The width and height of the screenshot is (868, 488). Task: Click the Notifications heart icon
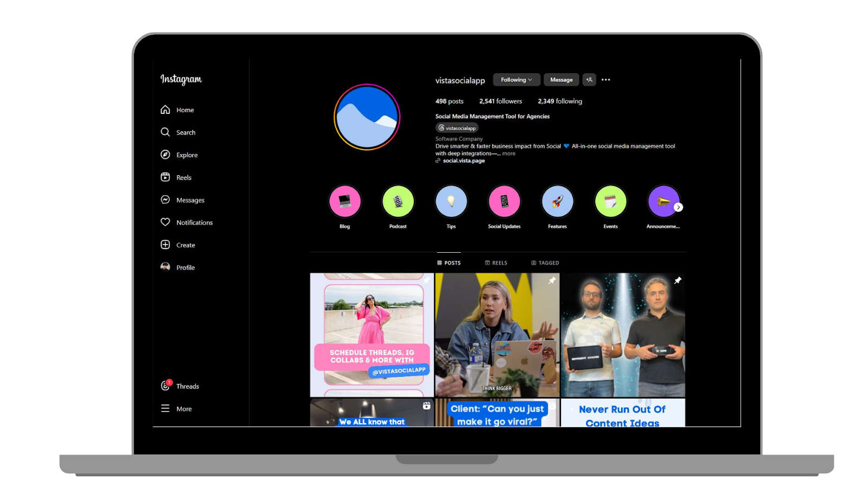[165, 222]
